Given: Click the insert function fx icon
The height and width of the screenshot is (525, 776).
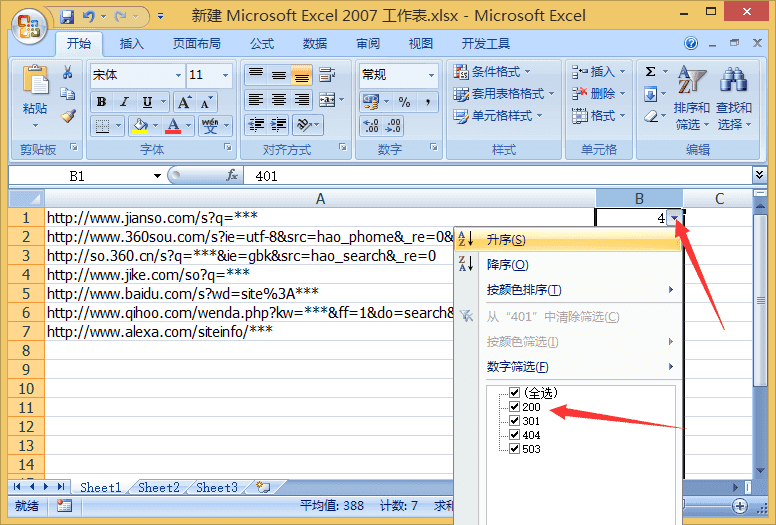Looking at the screenshot, I should [x=232, y=175].
